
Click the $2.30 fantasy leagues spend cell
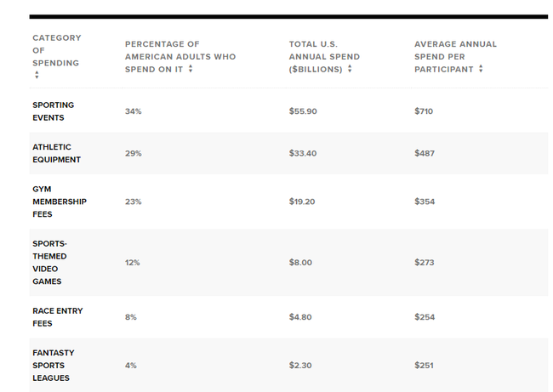pyautogui.click(x=300, y=366)
